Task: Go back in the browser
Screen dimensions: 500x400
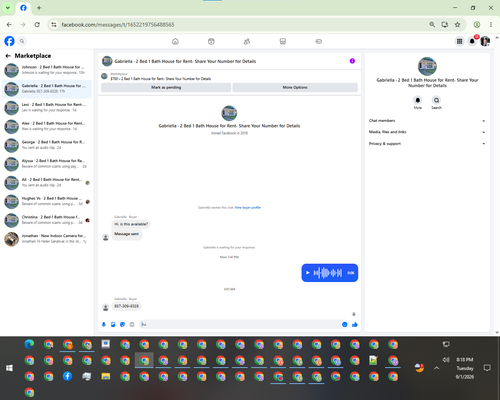Action: point(9,25)
